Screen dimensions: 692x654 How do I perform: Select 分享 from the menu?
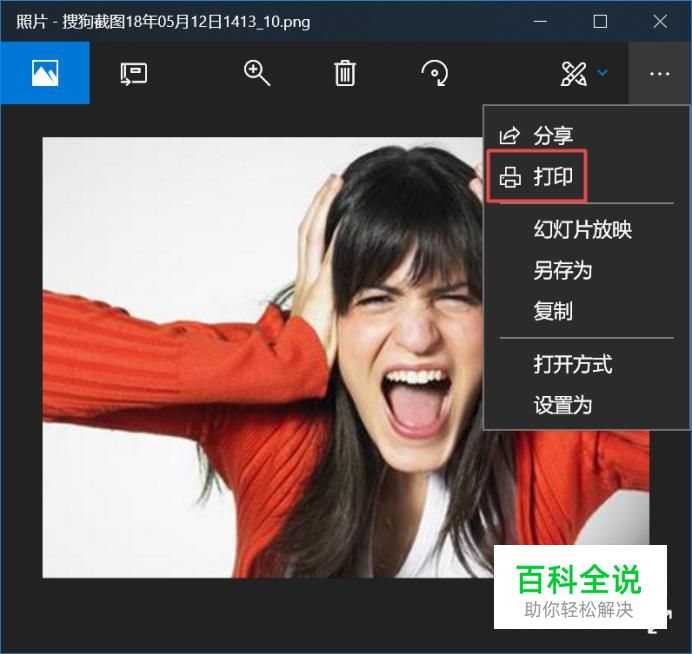pos(553,136)
